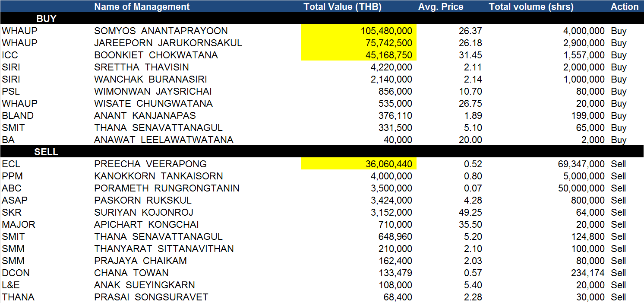Click the volume 69,347,000
Screen dimensions: 644x303
click(x=581, y=164)
